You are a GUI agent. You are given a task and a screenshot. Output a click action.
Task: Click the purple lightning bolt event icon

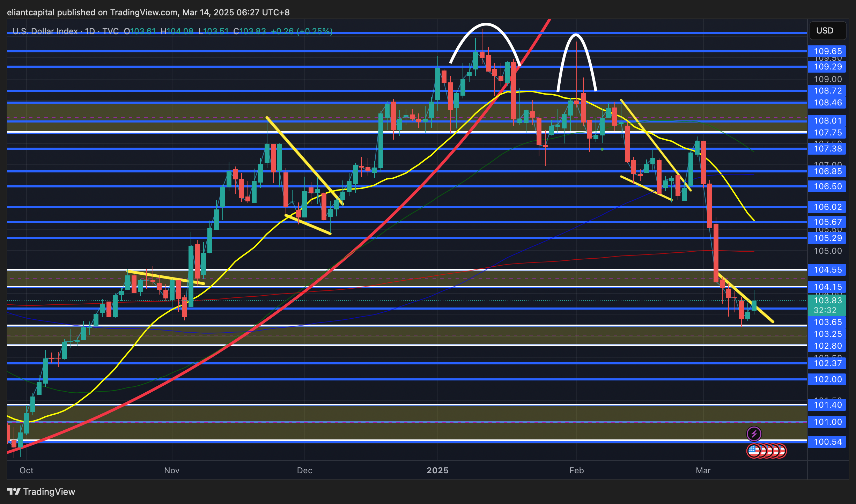754,434
